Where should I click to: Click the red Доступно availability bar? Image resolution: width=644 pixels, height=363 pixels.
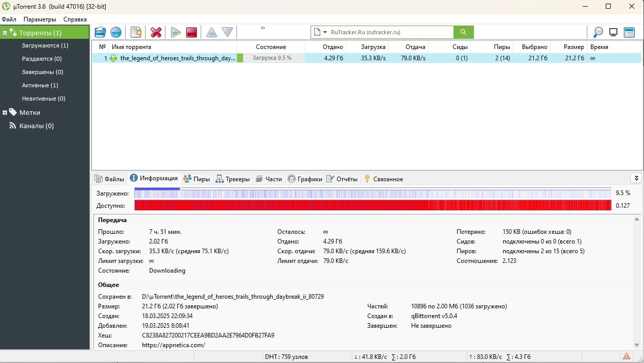(x=373, y=205)
